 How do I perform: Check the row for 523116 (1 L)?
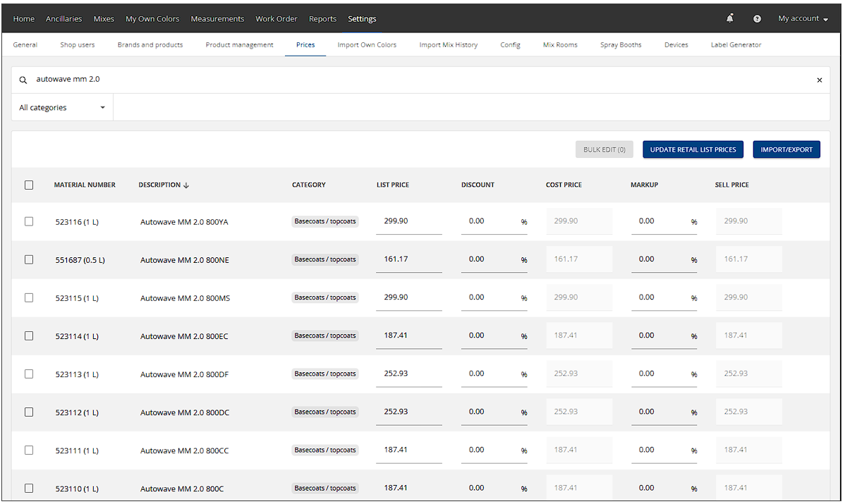29,222
